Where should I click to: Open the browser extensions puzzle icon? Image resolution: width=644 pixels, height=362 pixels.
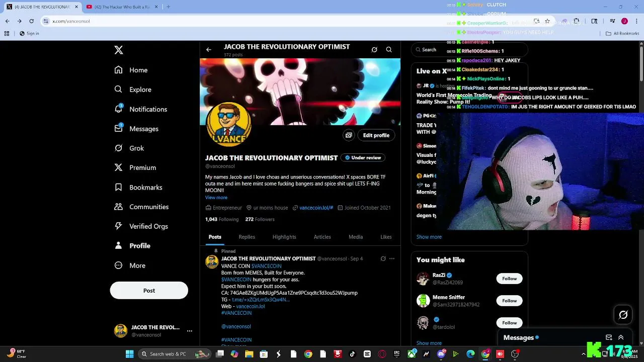tap(577, 21)
